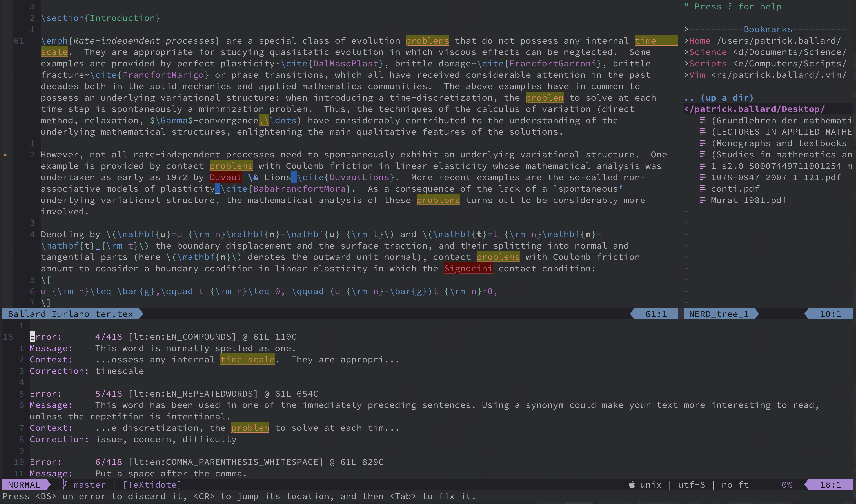
Task: Click the 18:1 position in bottom status line
Action: tap(830, 485)
